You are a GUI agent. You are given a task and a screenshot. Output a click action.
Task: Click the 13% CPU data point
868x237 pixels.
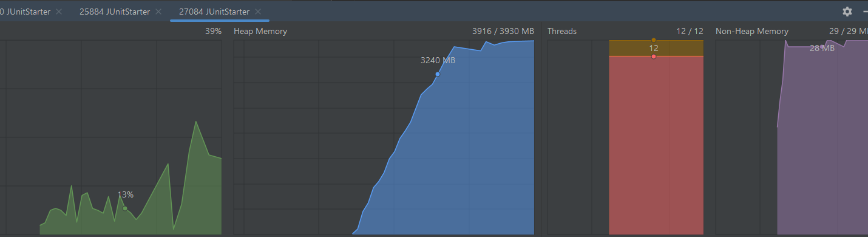coord(125,208)
